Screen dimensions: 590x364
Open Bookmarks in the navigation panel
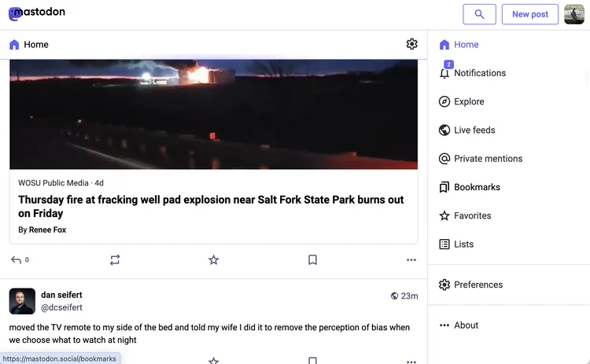coord(476,187)
